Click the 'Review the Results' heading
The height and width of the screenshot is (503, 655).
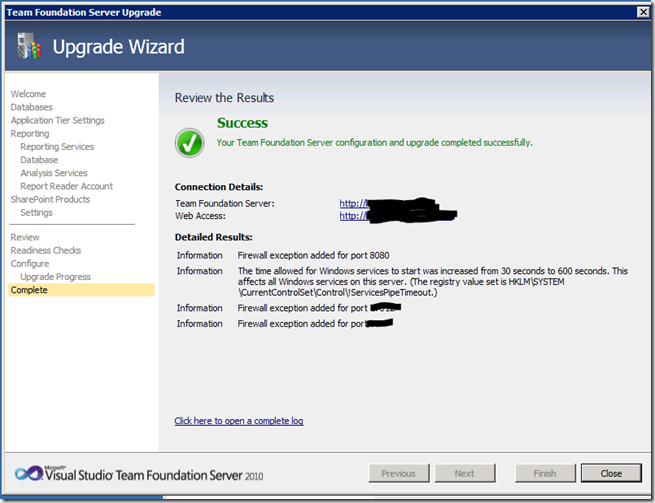[x=224, y=98]
